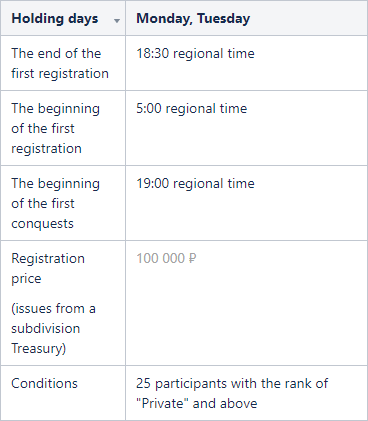Click the sort arrow beside Holding days
This screenshot has width=368, height=421.
point(117,21)
